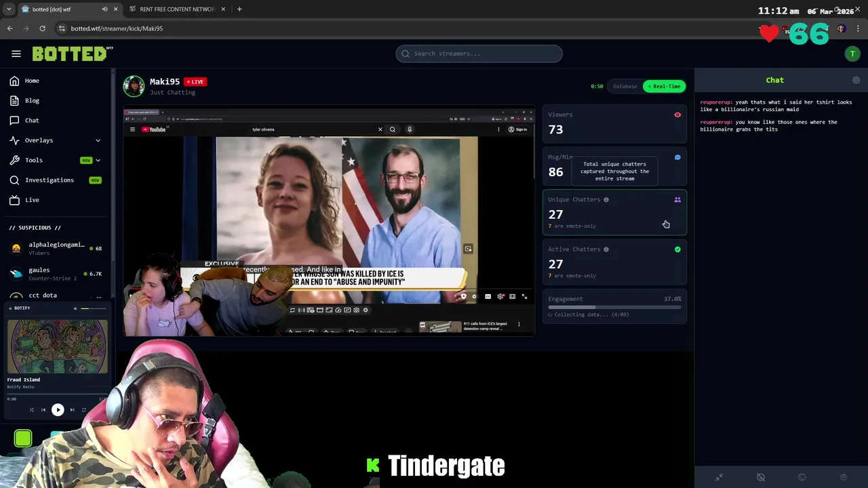This screenshot has height=488, width=868.
Task: Play the Botify radio track
Action: [x=58, y=409]
